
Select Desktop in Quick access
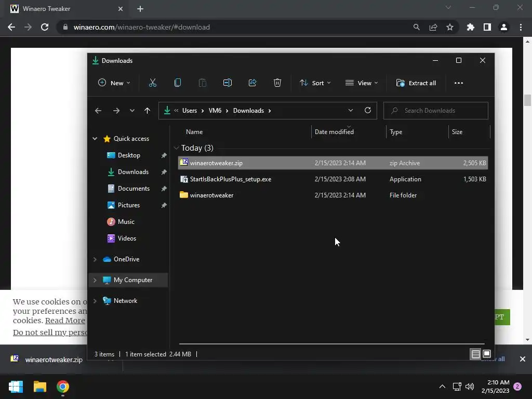(x=129, y=155)
